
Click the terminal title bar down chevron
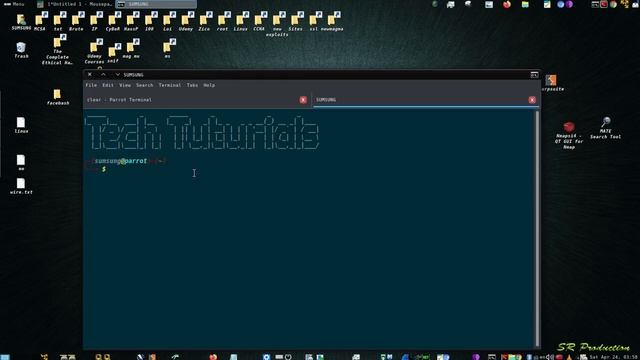118,75
